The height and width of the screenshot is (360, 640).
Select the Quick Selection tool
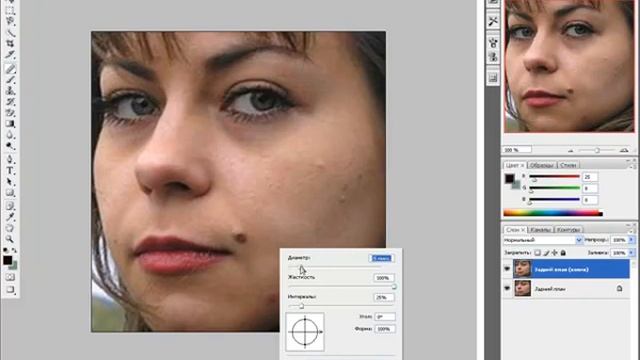point(10,33)
